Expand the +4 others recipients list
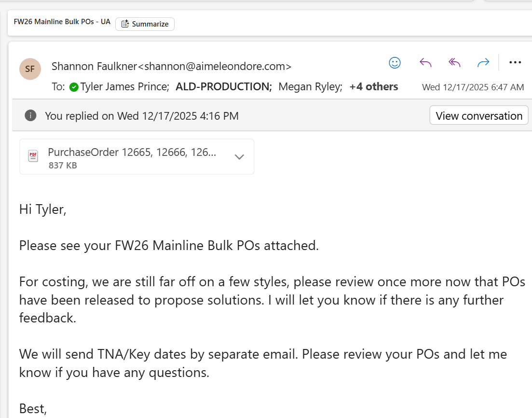 374,87
